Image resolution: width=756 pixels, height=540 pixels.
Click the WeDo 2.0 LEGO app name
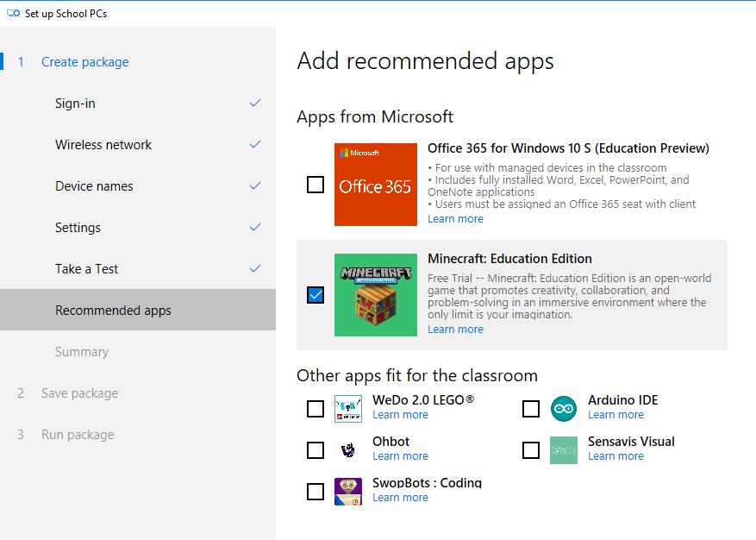click(x=423, y=400)
